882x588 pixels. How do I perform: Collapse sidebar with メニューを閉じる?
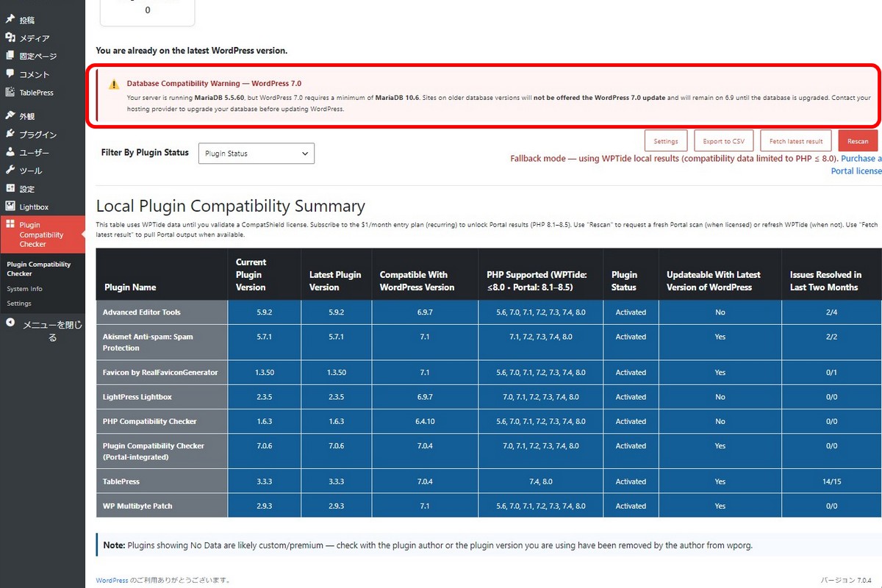pos(43,331)
